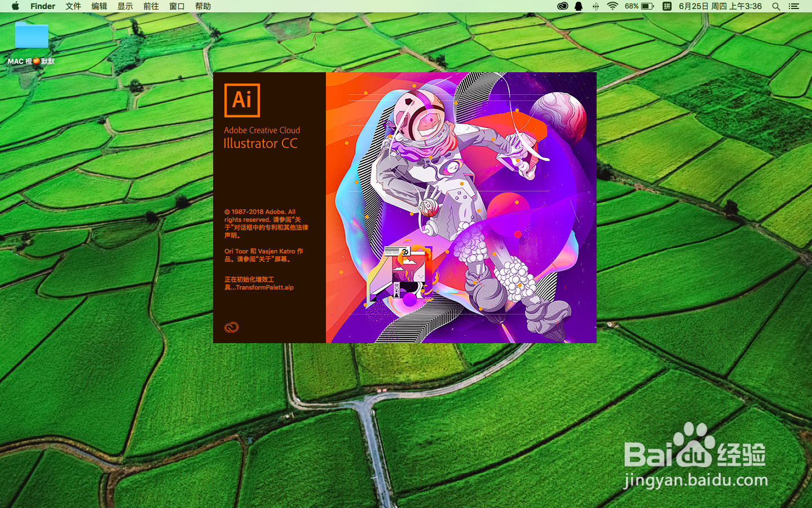Open the Notification Center icon
This screenshot has width=812, height=508.
tap(794, 6)
